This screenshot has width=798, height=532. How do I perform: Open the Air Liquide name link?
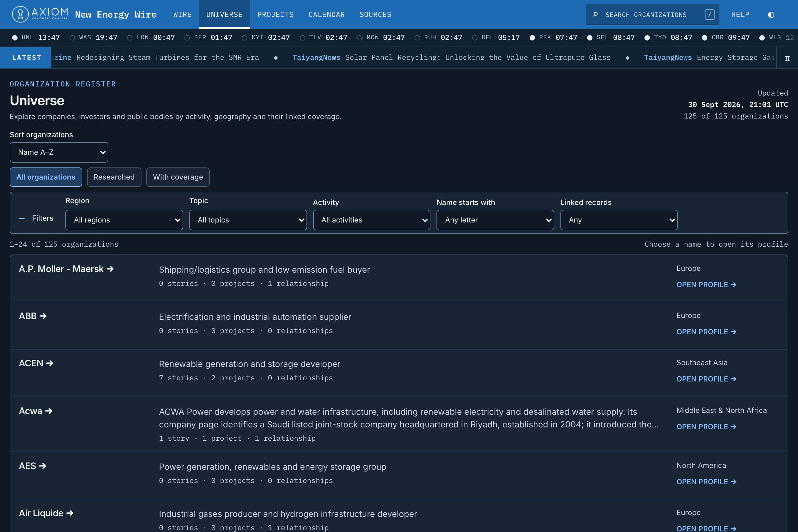point(46,513)
